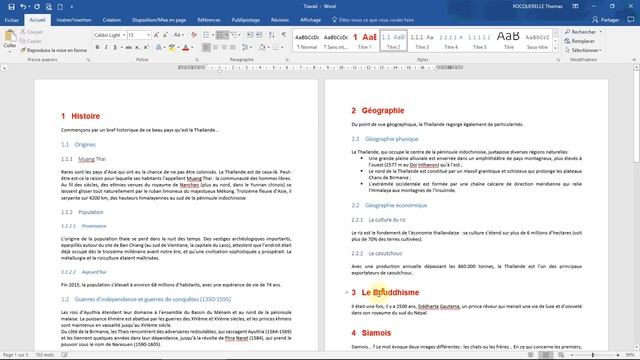Switch to the Références tab

click(209, 20)
